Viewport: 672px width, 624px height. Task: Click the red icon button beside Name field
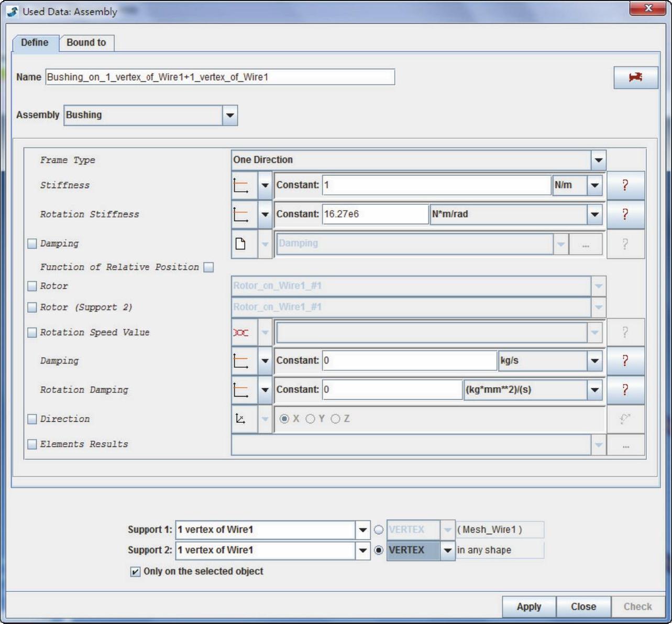[635, 78]
